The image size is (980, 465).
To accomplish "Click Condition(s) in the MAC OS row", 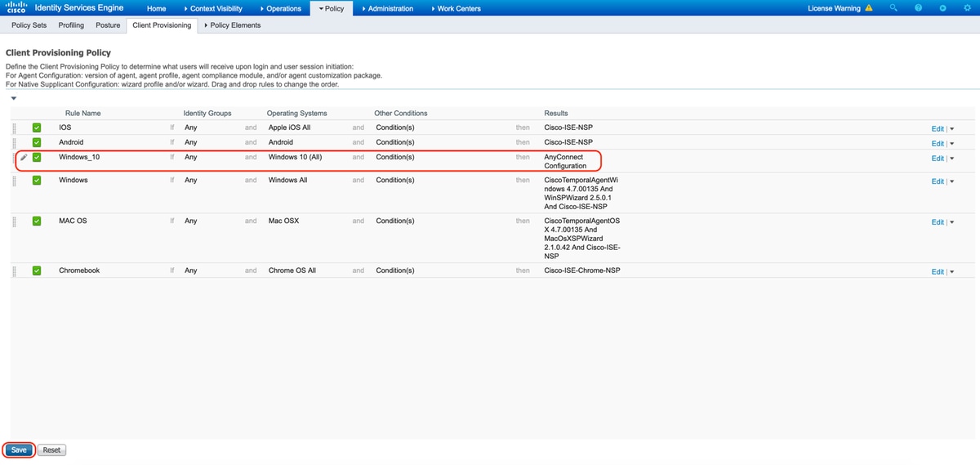I will [395, 221].
